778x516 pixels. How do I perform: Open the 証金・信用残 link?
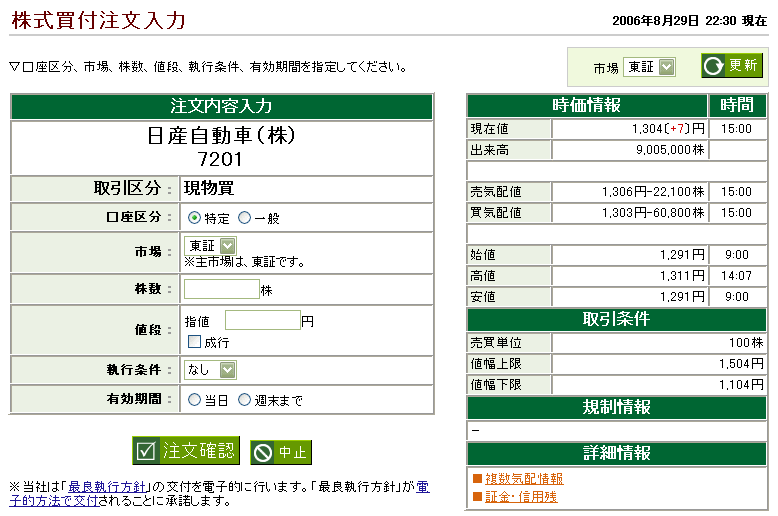click(521, 497)
